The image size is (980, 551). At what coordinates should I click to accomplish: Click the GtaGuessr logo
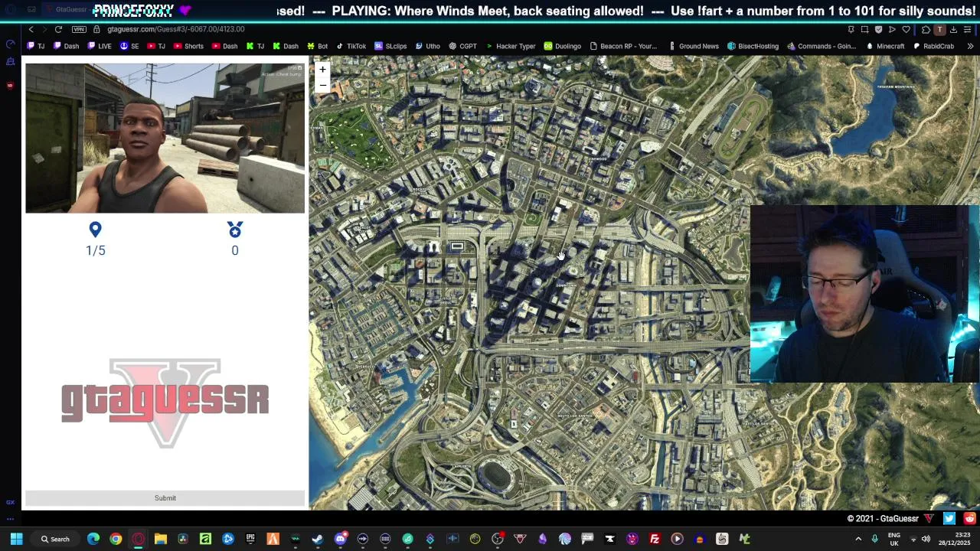click(165, 403)
